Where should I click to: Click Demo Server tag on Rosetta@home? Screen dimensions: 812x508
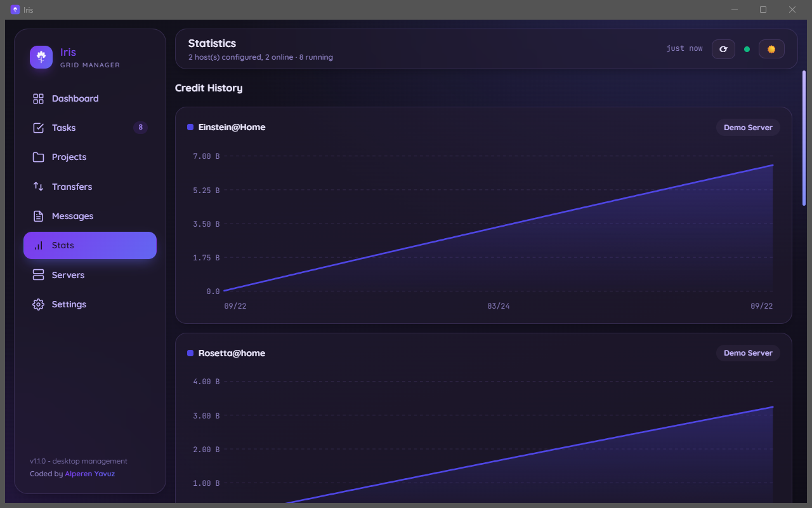[748, 352]
